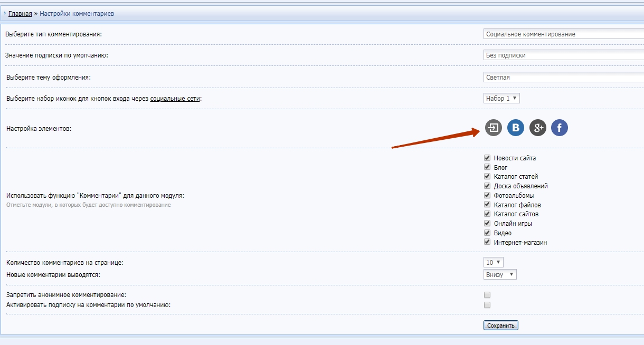Check Активировать подписку на комментарии option
644x345 pixels.
pos(487,305)
